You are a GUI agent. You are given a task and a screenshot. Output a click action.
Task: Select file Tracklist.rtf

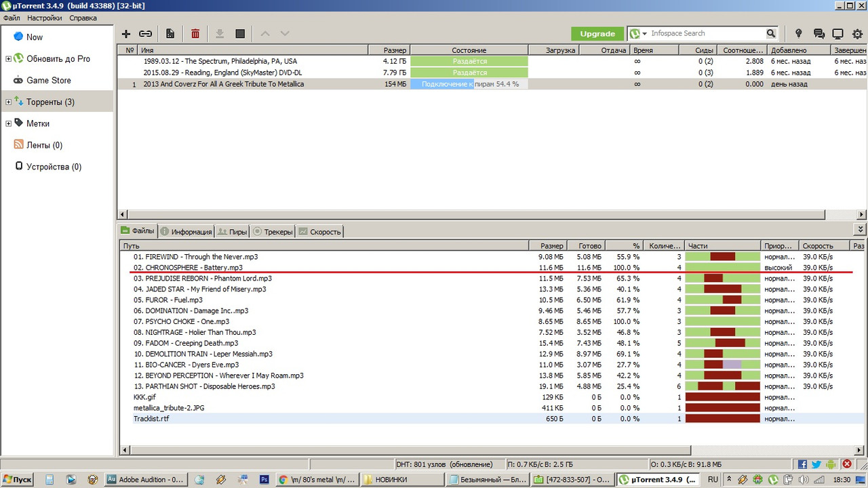152,419
